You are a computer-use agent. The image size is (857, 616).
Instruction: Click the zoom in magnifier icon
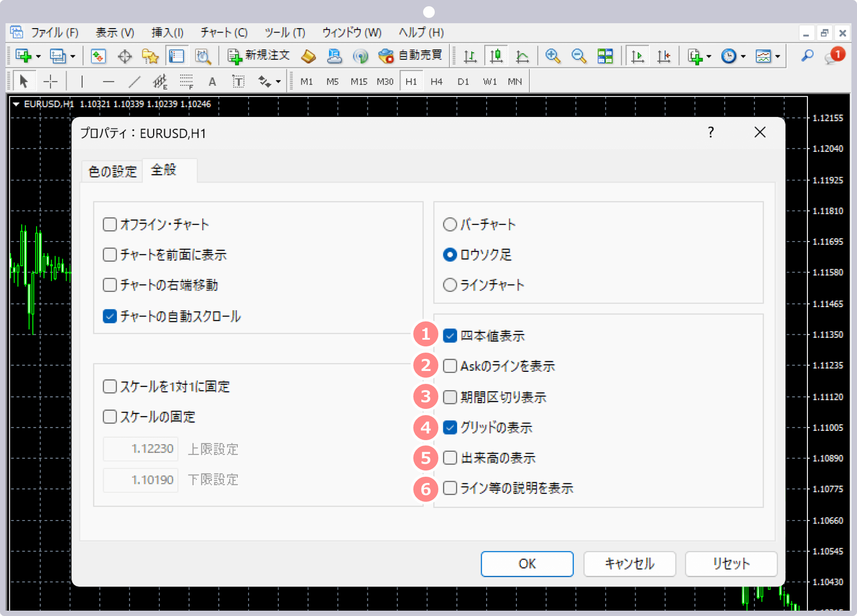(553, 56)
